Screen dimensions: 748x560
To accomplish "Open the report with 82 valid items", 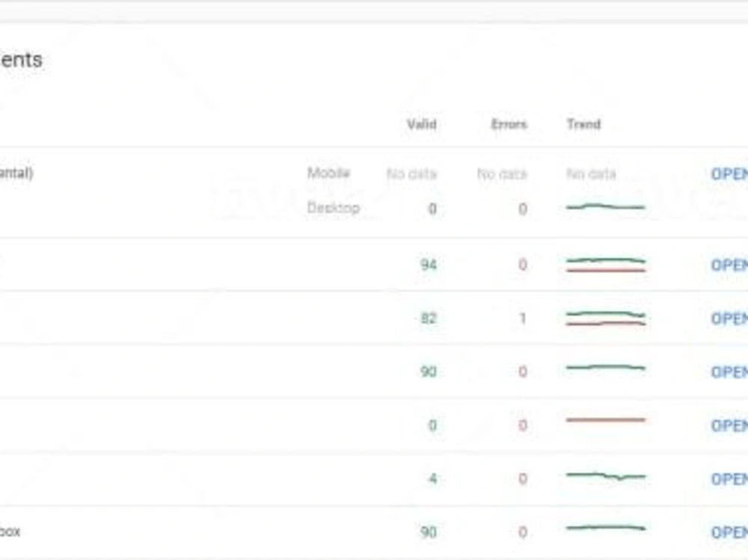I will click(x=729, y=319).
